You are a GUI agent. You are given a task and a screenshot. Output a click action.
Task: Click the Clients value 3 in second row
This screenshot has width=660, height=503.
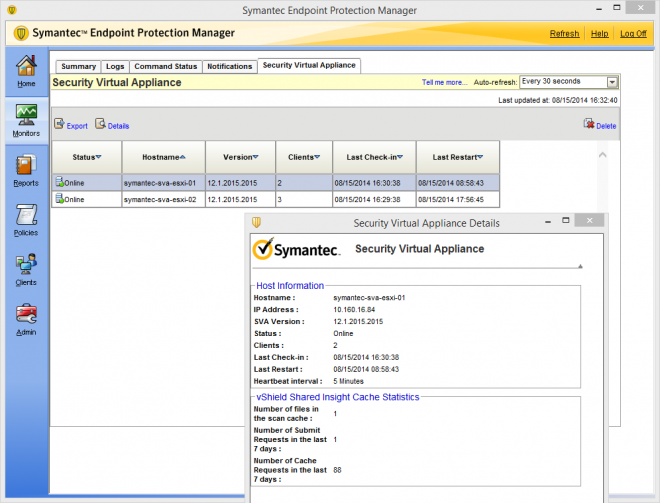point(304,200)
